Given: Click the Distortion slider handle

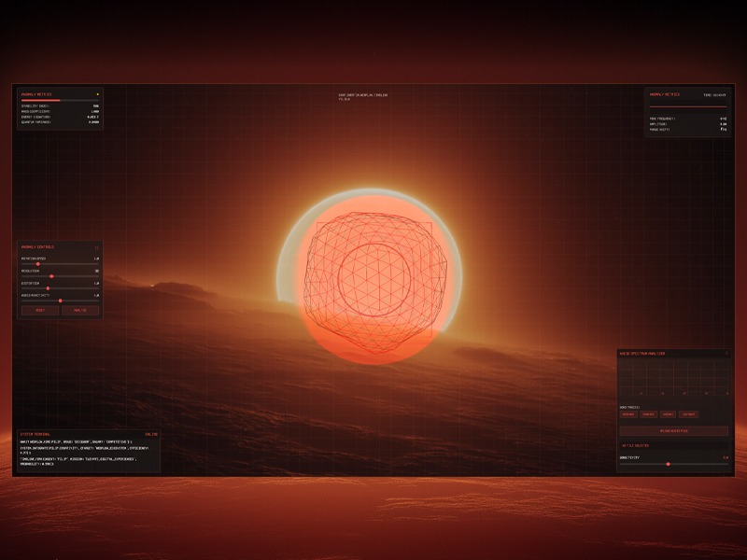Looking at the screenshot, I should (48, 288).
